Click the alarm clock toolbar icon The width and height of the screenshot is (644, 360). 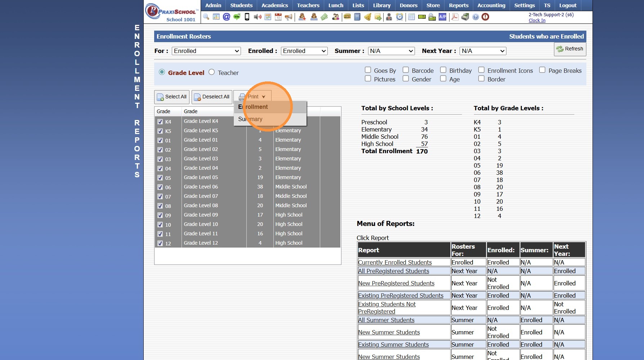coord(399,17)
